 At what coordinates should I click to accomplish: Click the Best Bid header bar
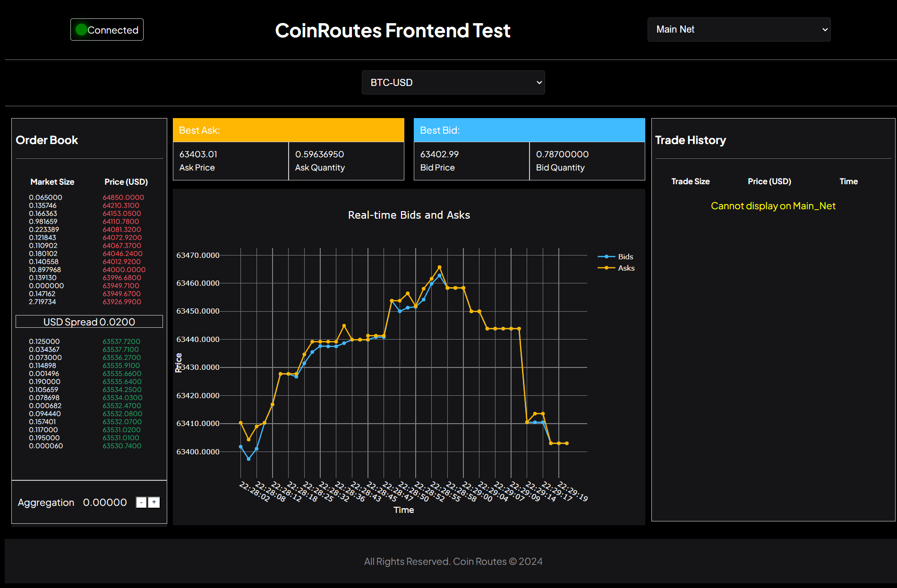pyautogui.click(x=530, y=130)
